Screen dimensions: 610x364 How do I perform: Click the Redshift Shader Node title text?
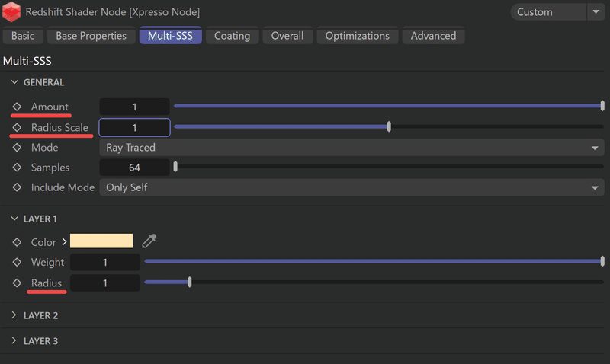[112, 12]
